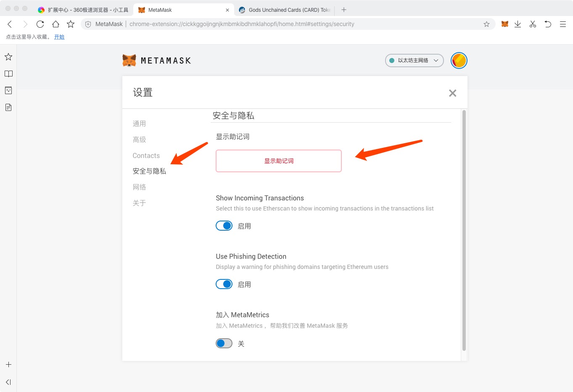Open the MetaMask fox extension icon
573x392 pixels.
(505, 24)
